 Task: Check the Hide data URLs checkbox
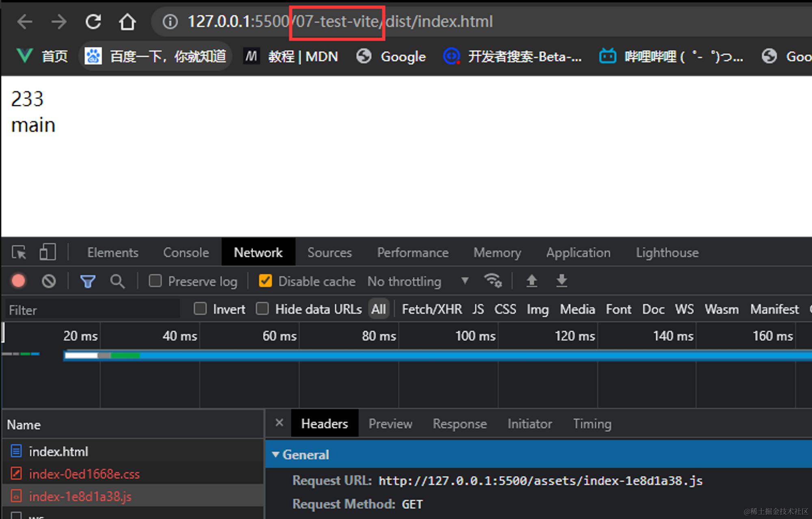click(x=262, y=309)
